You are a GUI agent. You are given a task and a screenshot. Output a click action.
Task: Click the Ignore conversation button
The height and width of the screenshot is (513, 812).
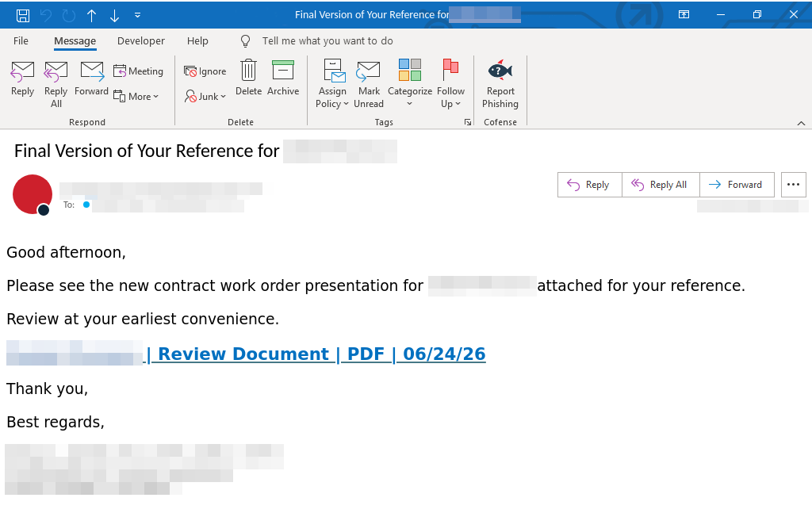click(205, 71)
